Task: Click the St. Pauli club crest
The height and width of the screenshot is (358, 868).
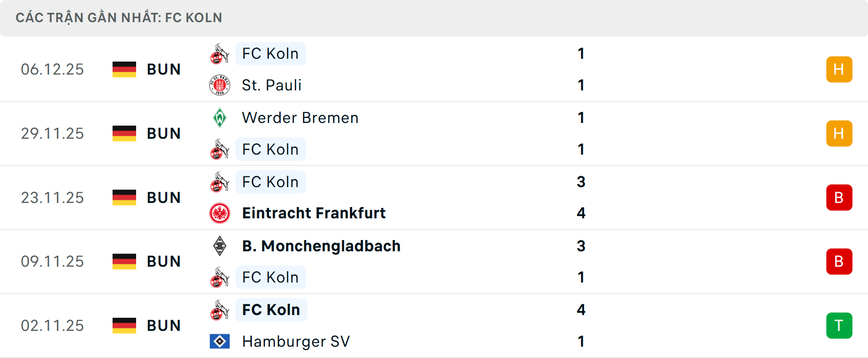Action: pos(220,85)
